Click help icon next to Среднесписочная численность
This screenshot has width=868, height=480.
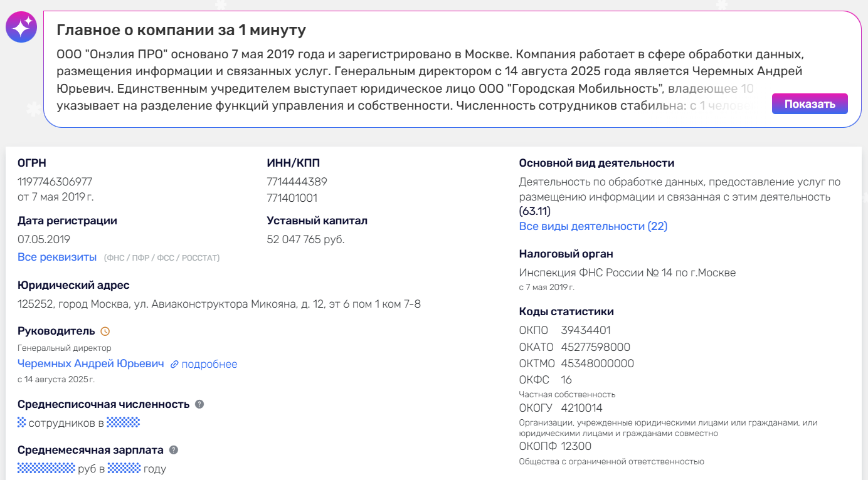[199, 404]
